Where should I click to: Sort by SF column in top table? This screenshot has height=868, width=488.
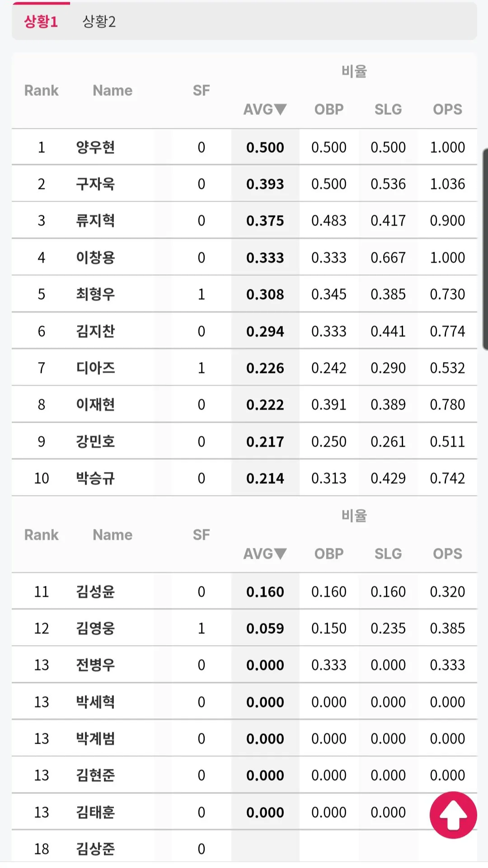pos(201,90)
